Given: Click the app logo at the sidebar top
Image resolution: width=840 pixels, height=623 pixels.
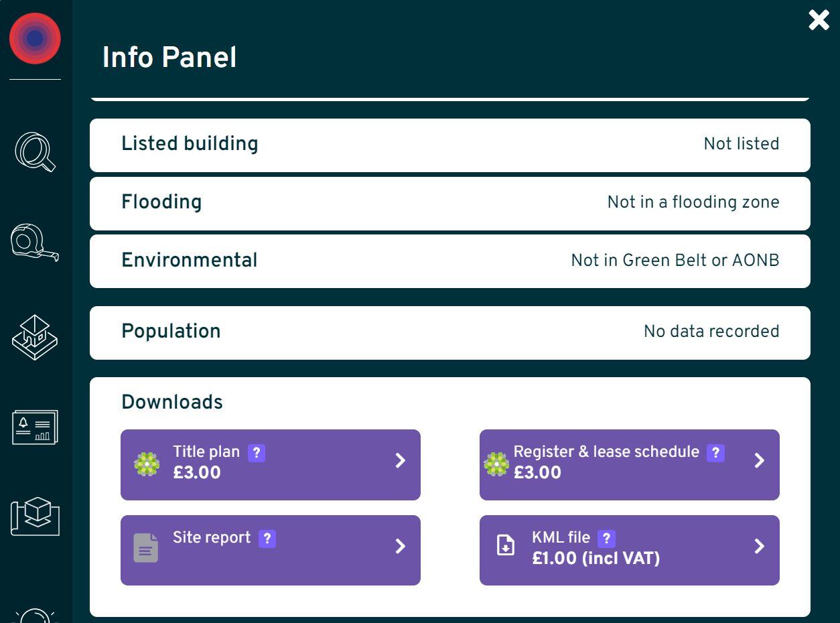Looking at the screenshot, I should (35, 38).
